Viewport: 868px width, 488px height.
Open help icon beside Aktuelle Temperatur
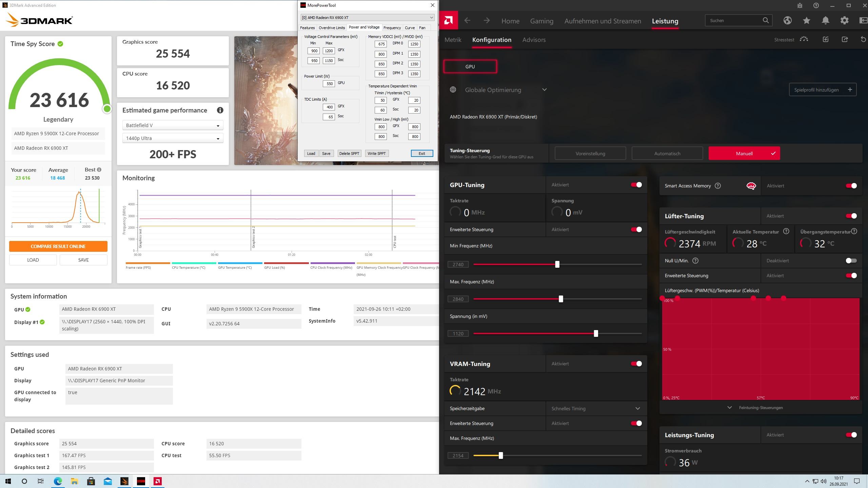(x=786, y=231)
